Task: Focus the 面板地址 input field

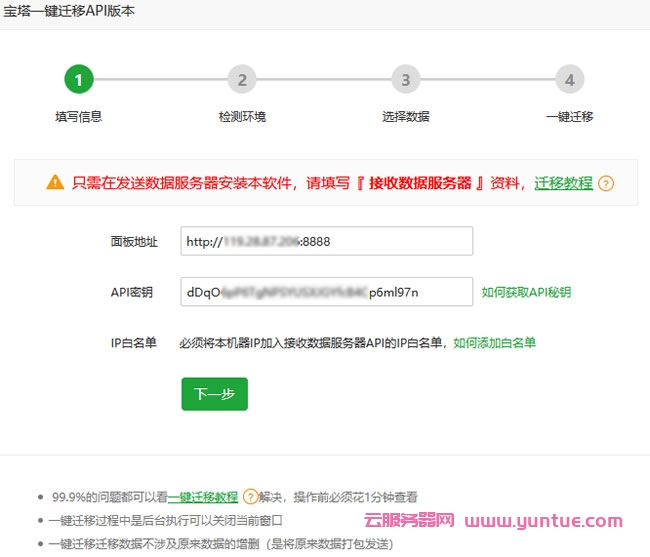Action: (x=326, y=241)
